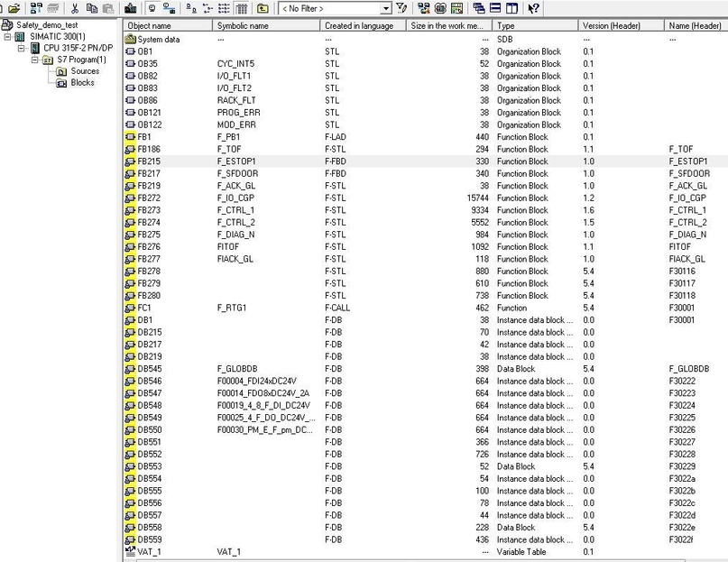The width and height of the screenshot is (728, 562).
Task: Click the Open Project folder icon
Action: point(14,8)
